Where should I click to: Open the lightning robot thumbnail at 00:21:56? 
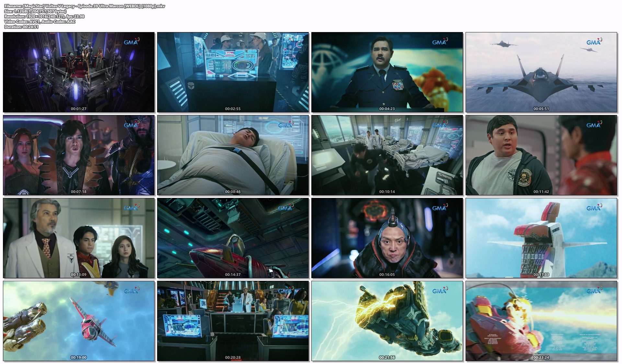point(387,321)
